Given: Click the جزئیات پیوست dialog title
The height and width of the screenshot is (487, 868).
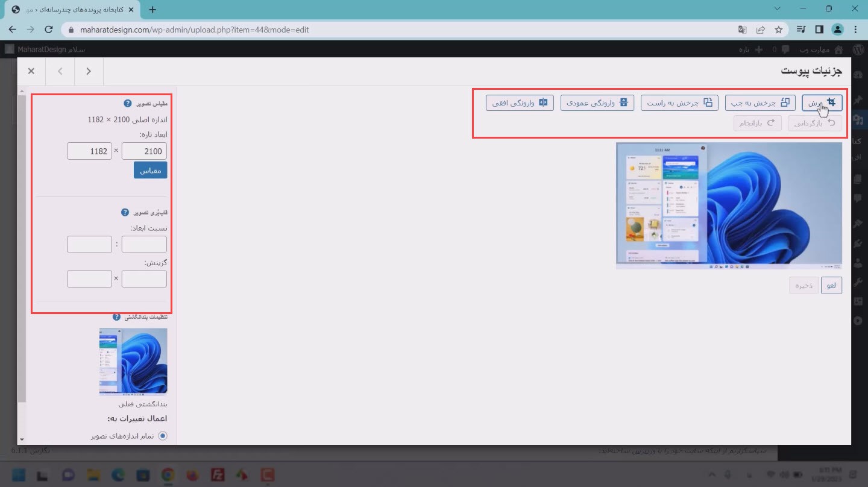Looking at the screenshot, I should 811,71.
